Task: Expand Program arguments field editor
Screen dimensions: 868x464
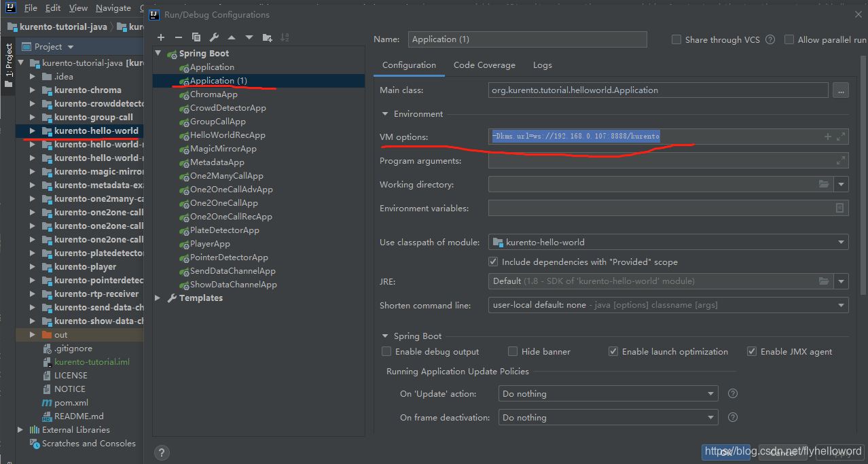Action: click(x=842, y=161)
